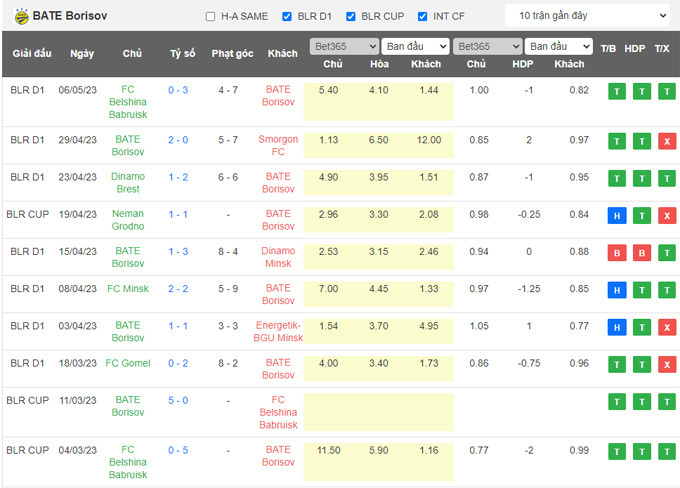Click the 0 - 3 score link
This screenshot has width=680, height=488.
point(178,90)
